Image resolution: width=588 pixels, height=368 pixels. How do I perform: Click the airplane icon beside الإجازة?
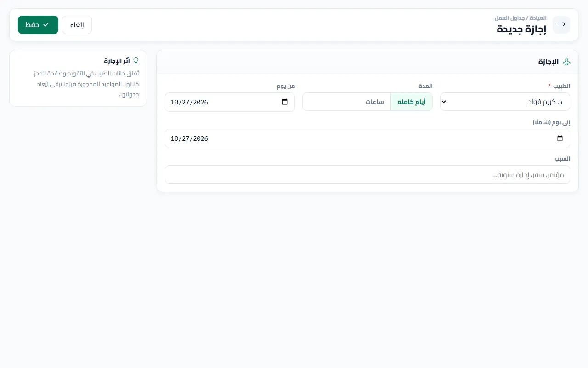566,62
